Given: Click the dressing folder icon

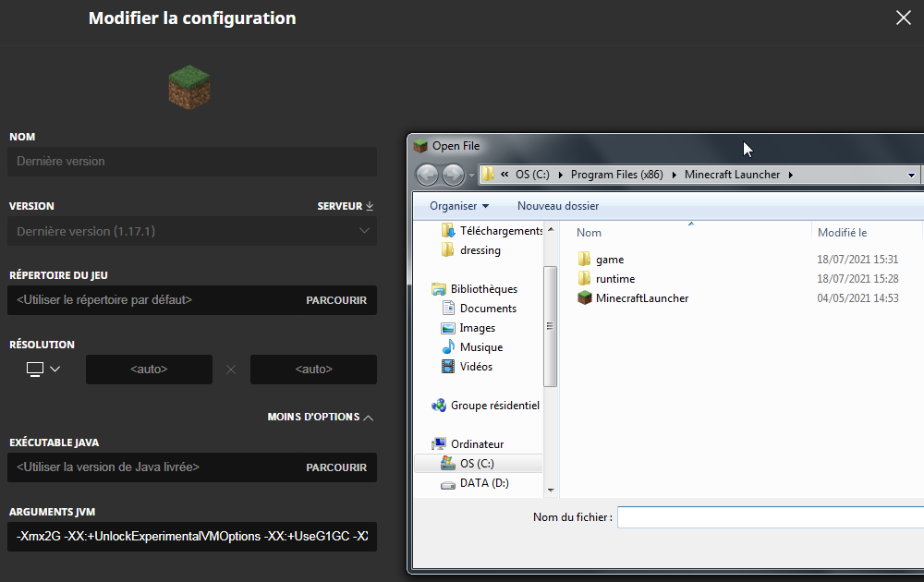Looking at the screenshot, I should pos(448,249).
